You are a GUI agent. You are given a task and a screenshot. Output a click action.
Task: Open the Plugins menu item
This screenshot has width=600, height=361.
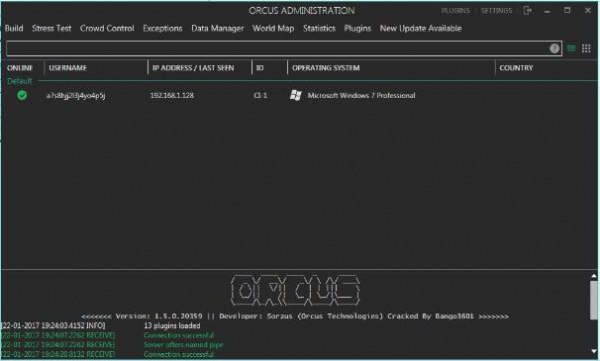[357, 28]
